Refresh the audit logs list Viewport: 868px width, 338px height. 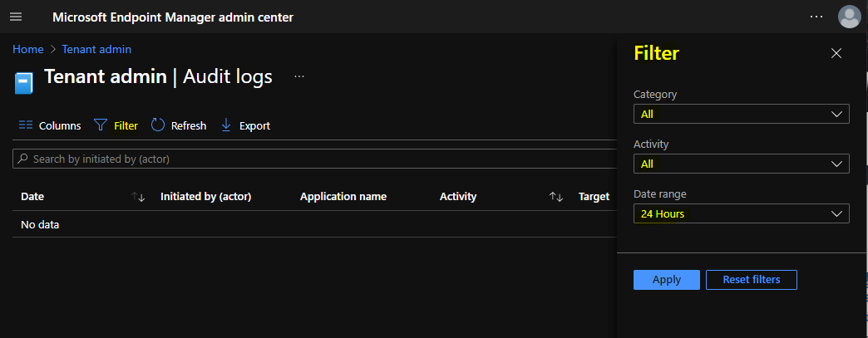tap(178, 125)
